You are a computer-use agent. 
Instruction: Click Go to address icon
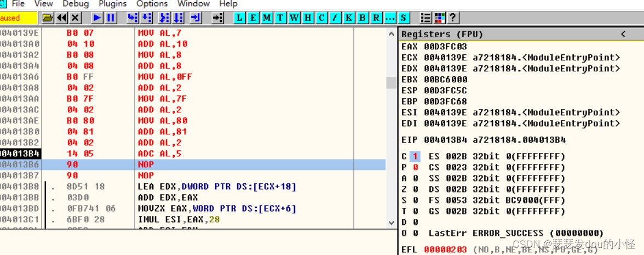tap(218, 18)
